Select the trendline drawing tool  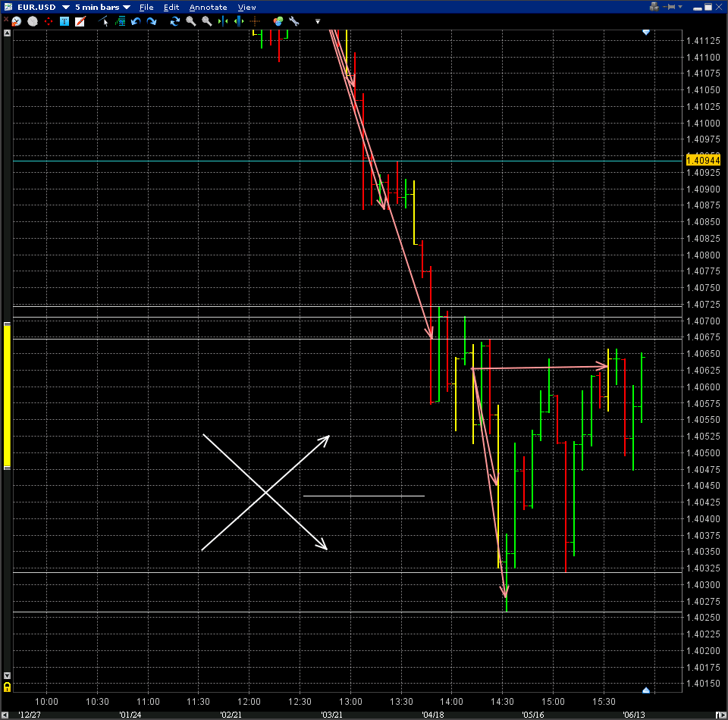[x=103, y=21]
